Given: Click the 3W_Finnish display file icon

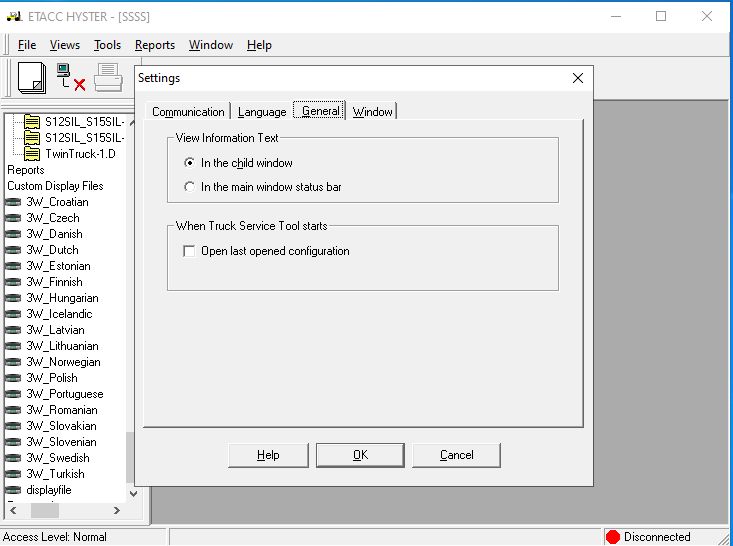Looking at the screenshot, I should (x=13, y=282).
